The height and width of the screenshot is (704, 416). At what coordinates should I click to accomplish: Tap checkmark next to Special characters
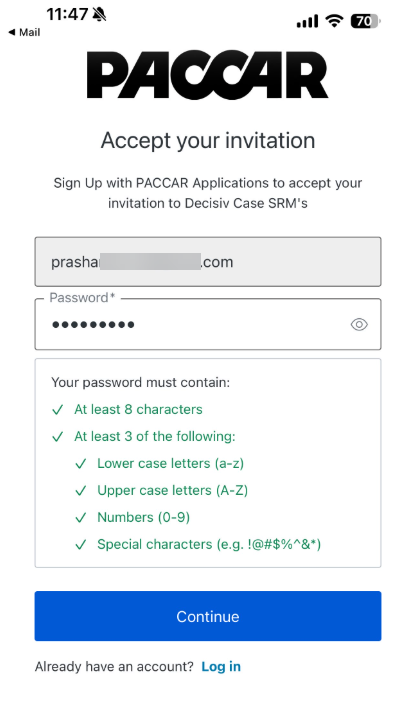(x=81, y=545)
